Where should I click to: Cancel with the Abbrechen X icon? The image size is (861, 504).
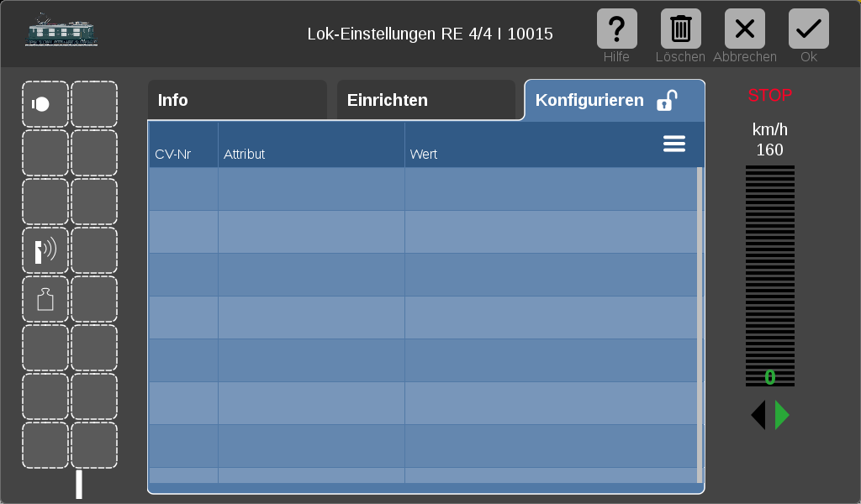[745, 29]
